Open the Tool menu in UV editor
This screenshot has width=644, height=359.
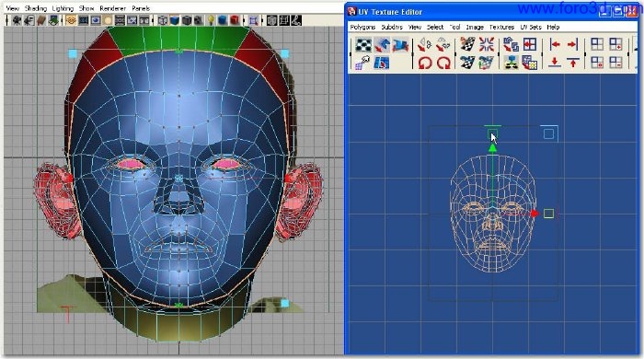(x=454, y=27)
